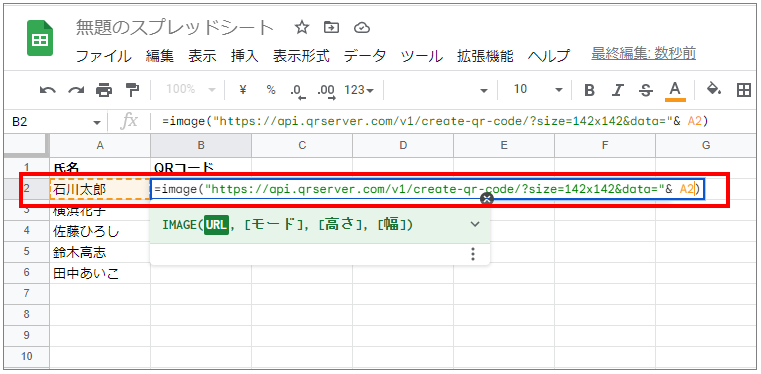Select cell containing 田中あいこ
Screen dimensions: 761x374
[100, 273]
